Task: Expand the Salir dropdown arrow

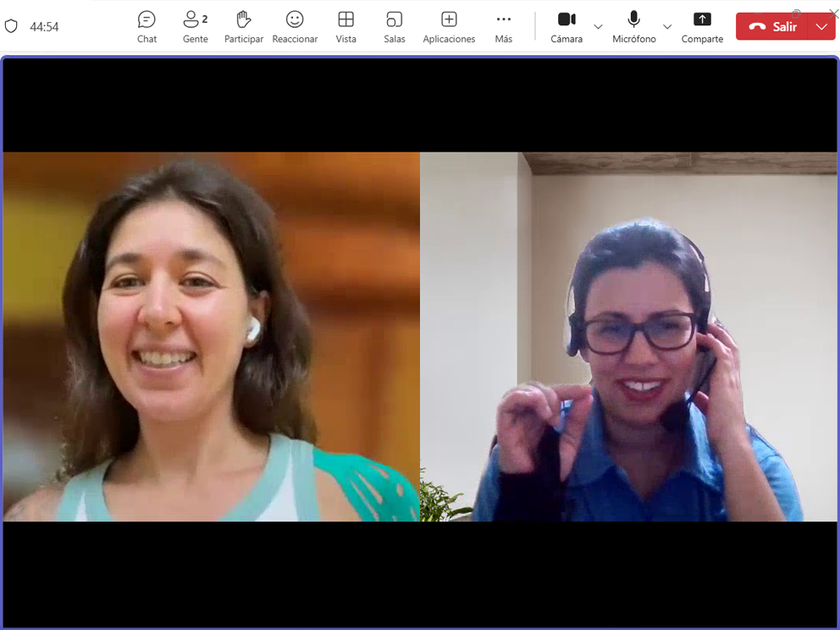Action: [x=821, y=26]
